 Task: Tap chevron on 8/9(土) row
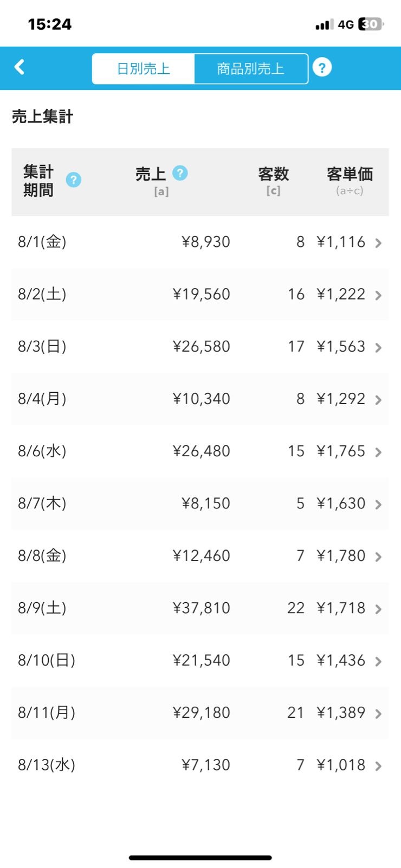tap(378, 609)
